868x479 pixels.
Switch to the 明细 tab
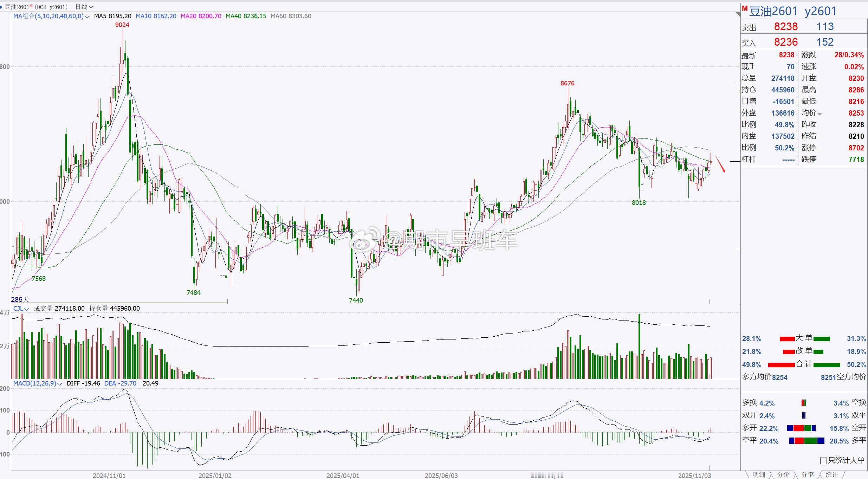pos(759,475)
